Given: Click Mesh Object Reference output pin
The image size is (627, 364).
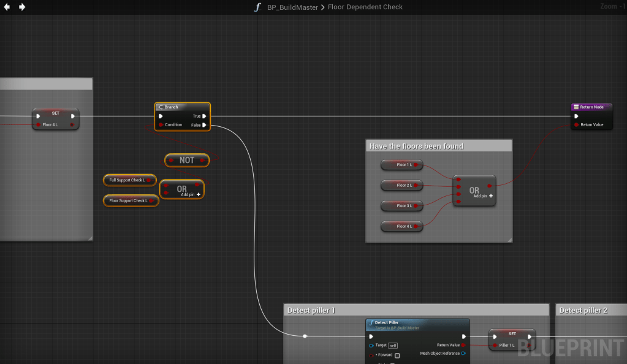Looking at the screenshot, I should click(463, 353).
